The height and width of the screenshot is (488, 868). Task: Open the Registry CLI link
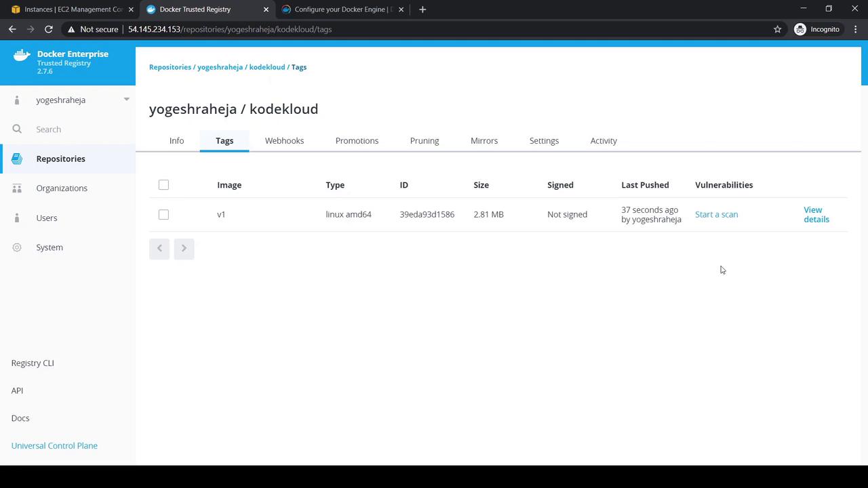[x=33, y=363]
